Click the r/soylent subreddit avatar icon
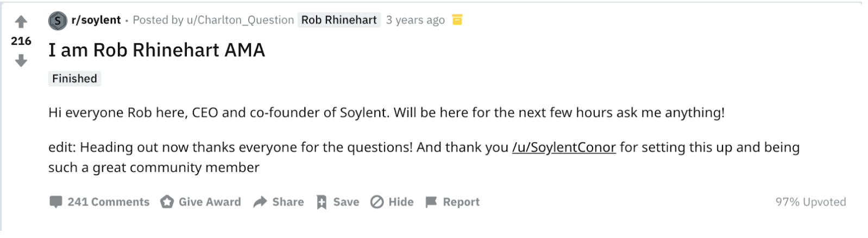This screenshot has width=868, height=238. (x=58, y=21)
